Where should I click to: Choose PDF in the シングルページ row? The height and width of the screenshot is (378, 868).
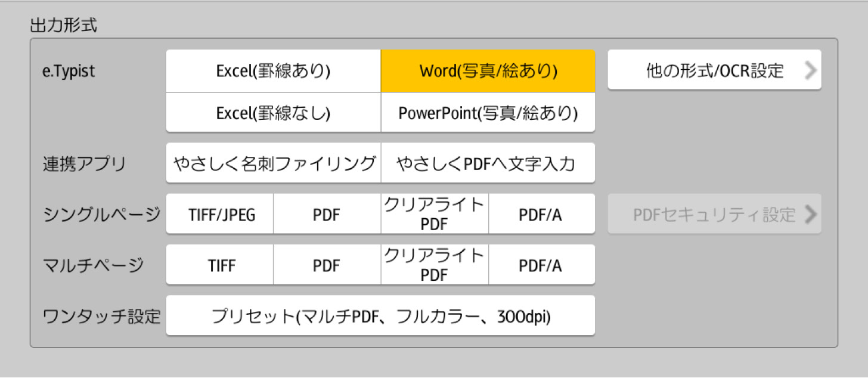(x=327, y=215)
